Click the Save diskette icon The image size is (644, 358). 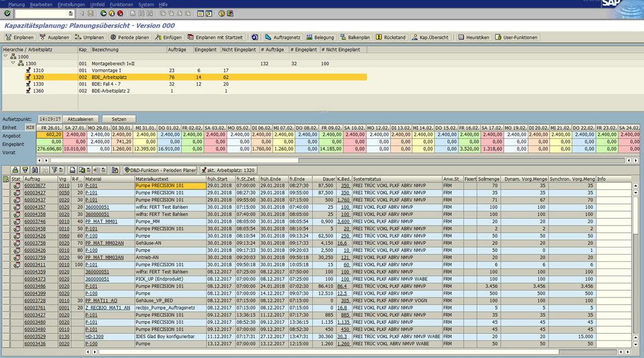point(90,14)
